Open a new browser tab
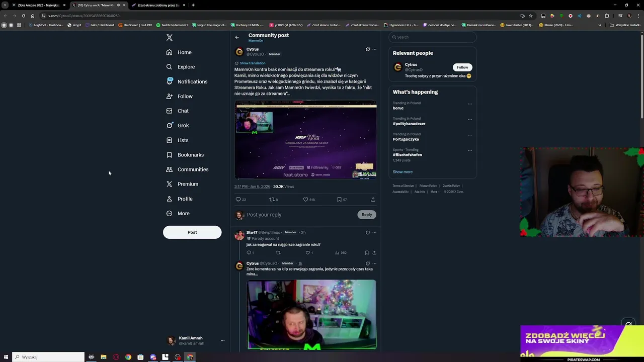This screenshot has width=644, height=362. (x=193, y=5)
